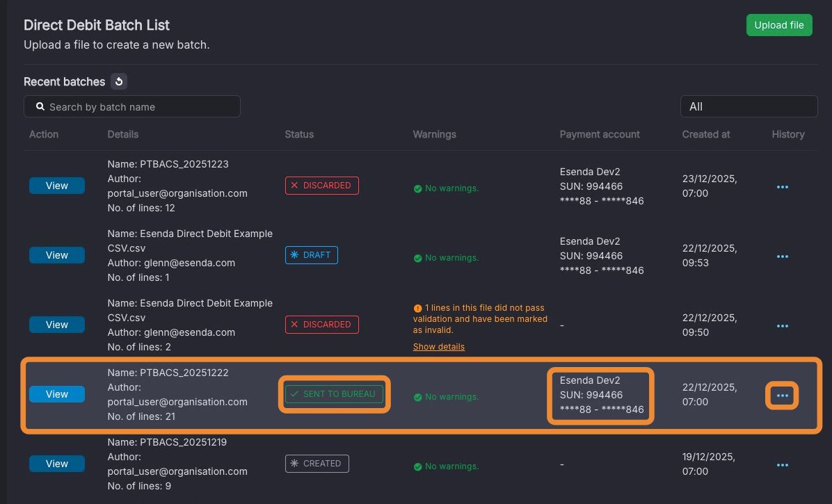Click the '1 lines in this file did not pass validation' warning text
The height and width of the screenshot is (504, 832).
point(480,318)
